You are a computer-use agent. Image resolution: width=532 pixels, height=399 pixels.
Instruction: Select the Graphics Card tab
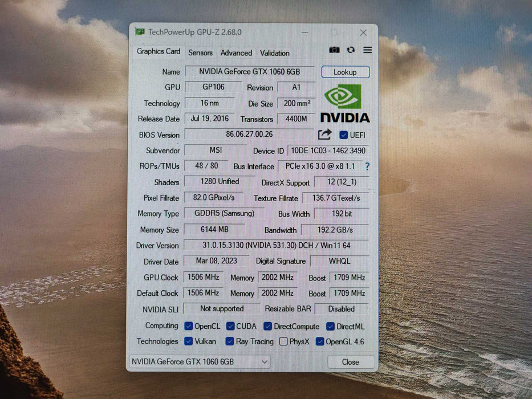[159, 51]
